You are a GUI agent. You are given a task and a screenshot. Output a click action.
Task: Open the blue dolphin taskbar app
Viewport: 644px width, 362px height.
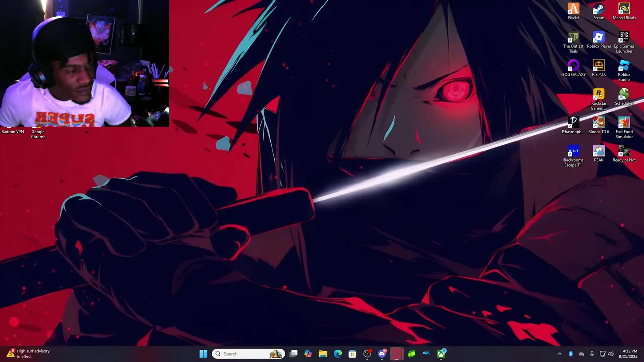[426, 354]
